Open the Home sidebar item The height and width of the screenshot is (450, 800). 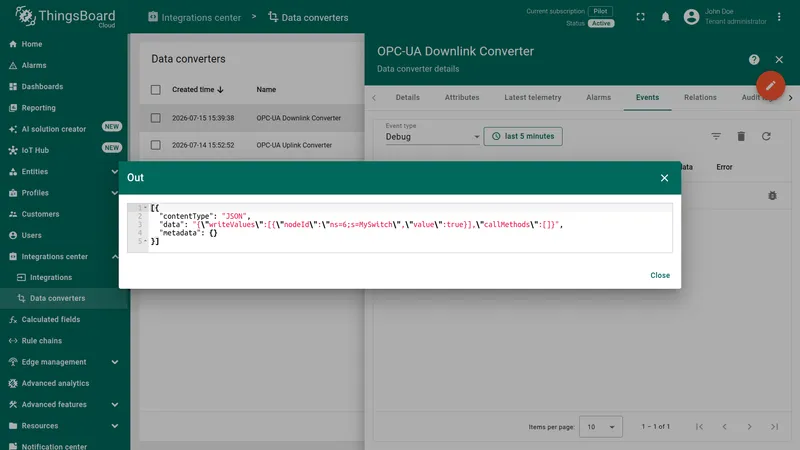tap(32, 44)
